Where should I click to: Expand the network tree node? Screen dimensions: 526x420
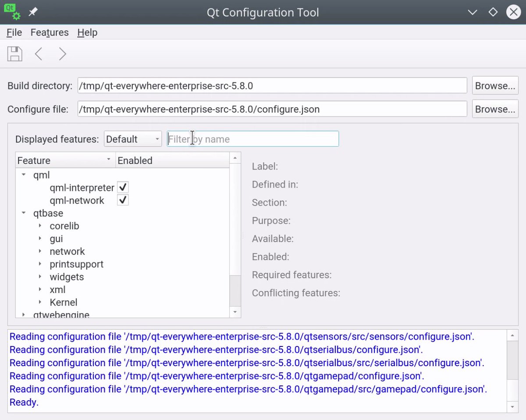(x=40, y=251)
